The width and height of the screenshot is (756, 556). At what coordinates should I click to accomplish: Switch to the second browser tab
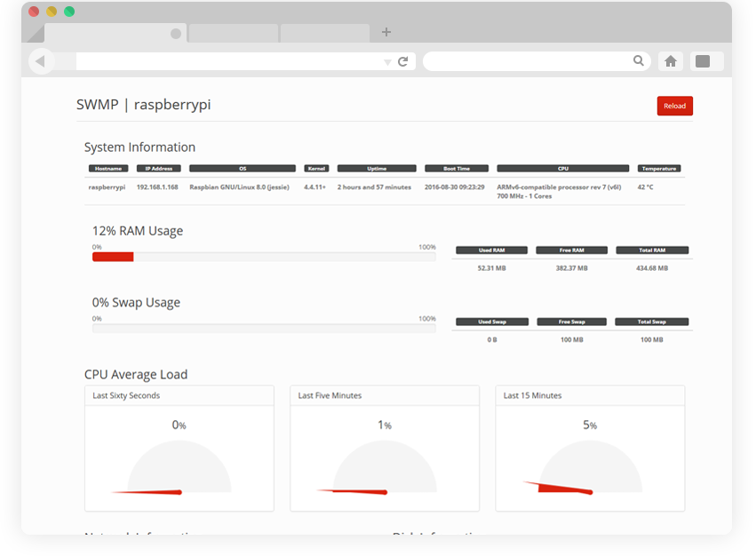(233, 32)
